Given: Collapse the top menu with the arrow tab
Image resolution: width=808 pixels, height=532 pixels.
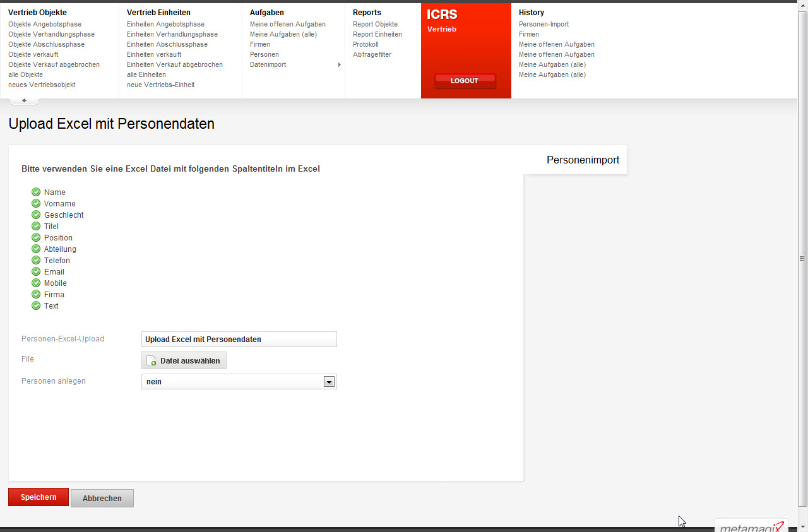Looking at the screenshot, I should [24, 100].
